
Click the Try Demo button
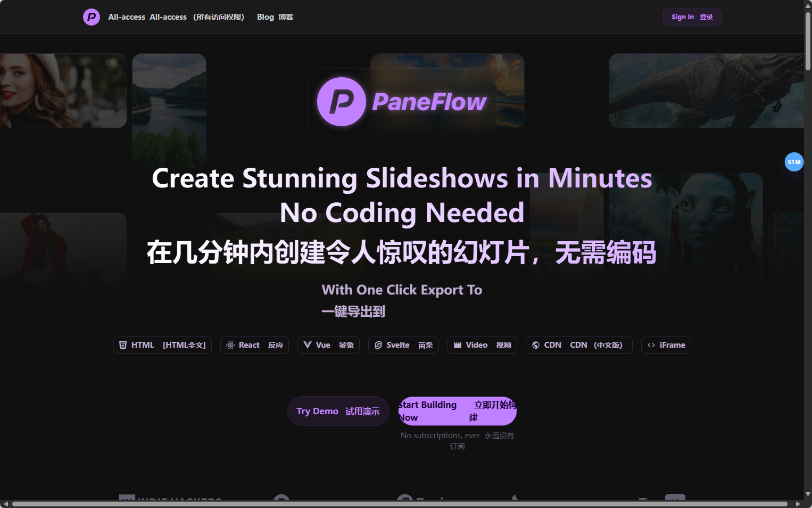click(x=338, y=411)
